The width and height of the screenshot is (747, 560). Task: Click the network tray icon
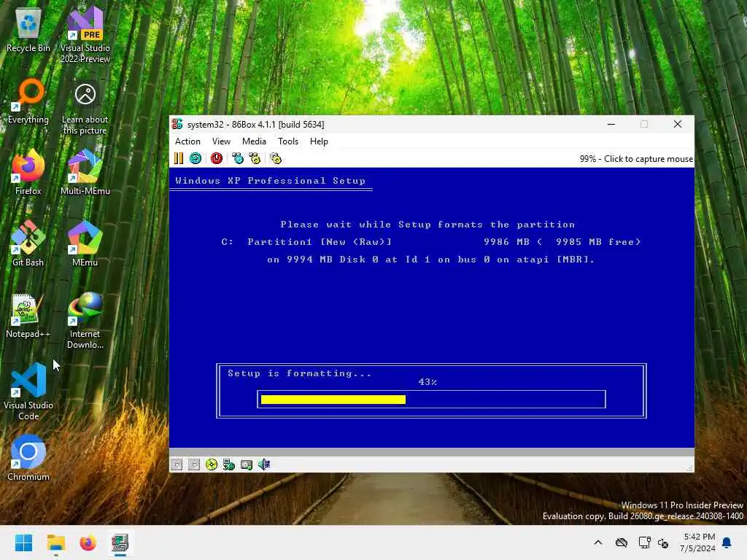pyautogui.click(x=645, y=542)
